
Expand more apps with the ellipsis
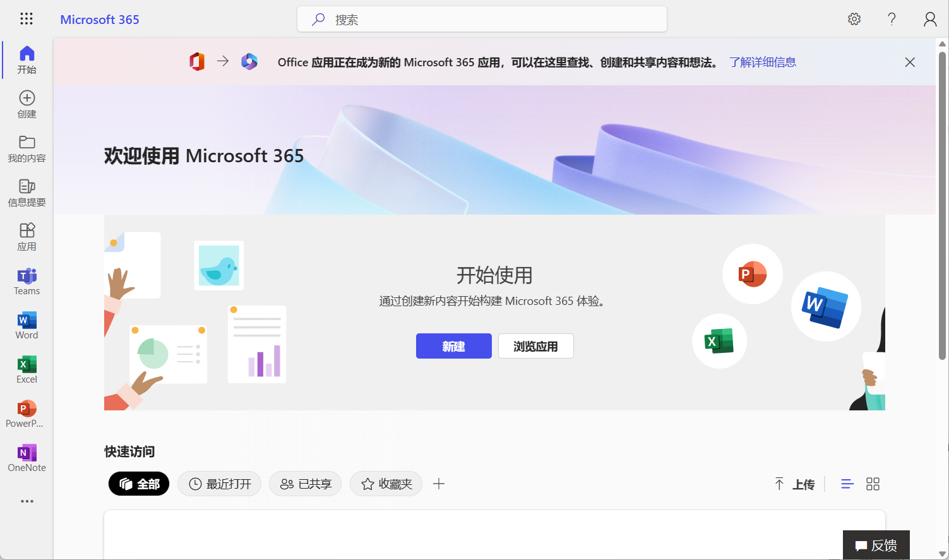point(27,501)
